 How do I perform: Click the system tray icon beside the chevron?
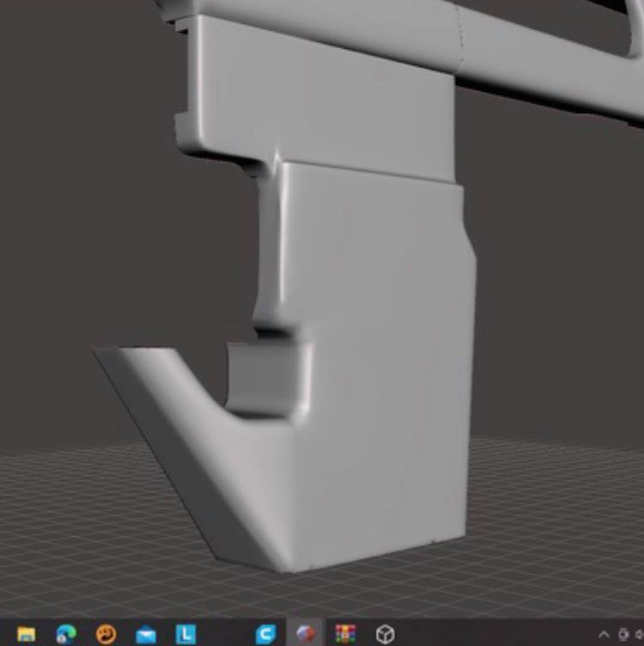623,634
